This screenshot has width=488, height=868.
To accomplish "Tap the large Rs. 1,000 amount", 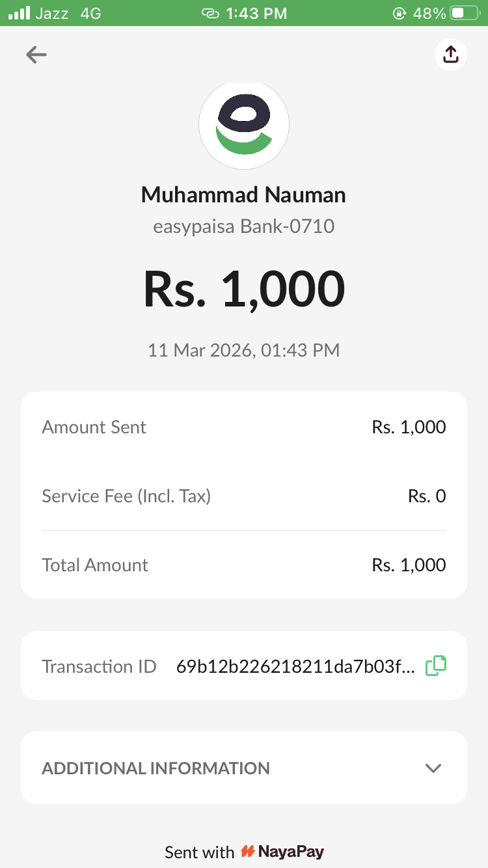I will coord(244,288).
